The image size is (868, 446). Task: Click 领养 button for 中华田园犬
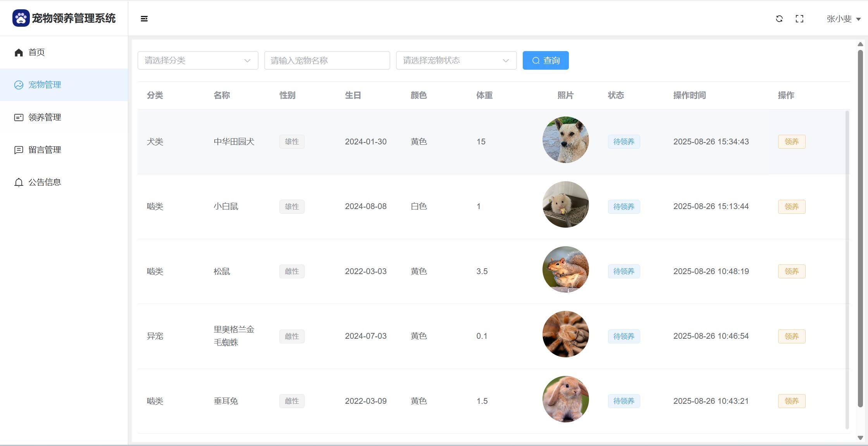[x=791, y=142]
